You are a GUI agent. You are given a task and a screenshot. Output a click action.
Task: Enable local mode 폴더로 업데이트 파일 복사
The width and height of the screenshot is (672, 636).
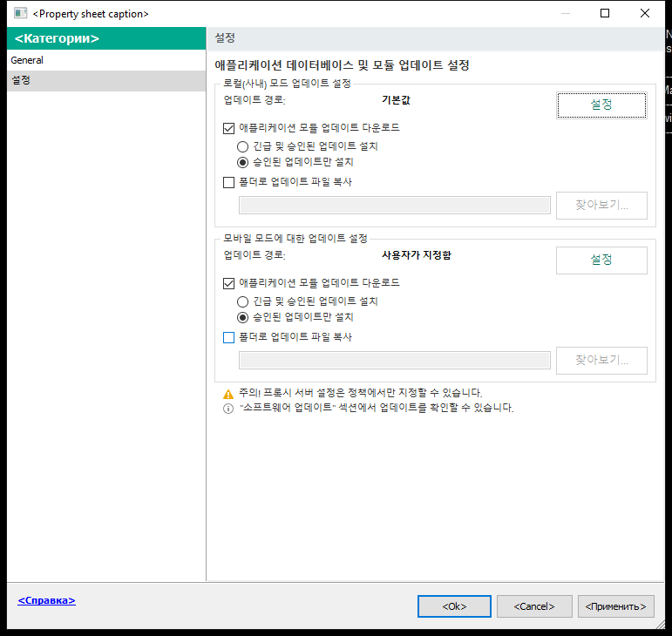229,182
